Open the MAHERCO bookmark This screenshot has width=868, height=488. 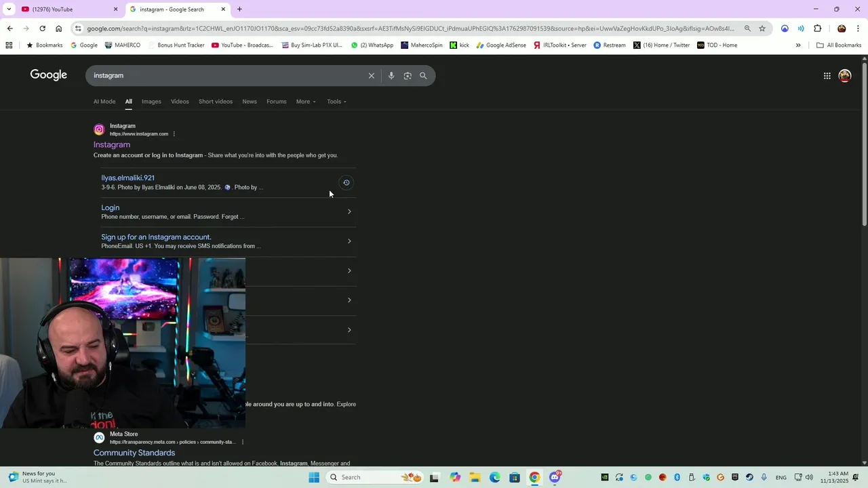click(x=123, y=45)
